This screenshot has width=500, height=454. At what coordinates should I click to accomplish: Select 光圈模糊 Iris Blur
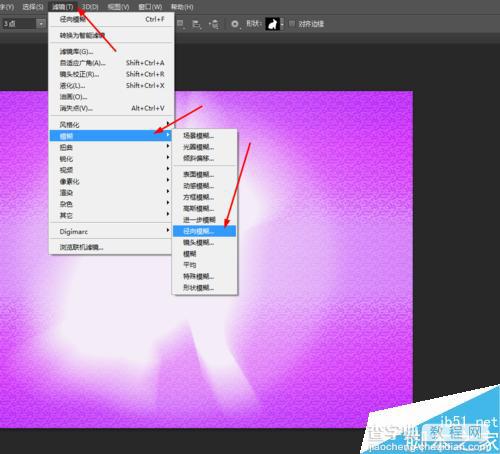[x=205, y=147]
